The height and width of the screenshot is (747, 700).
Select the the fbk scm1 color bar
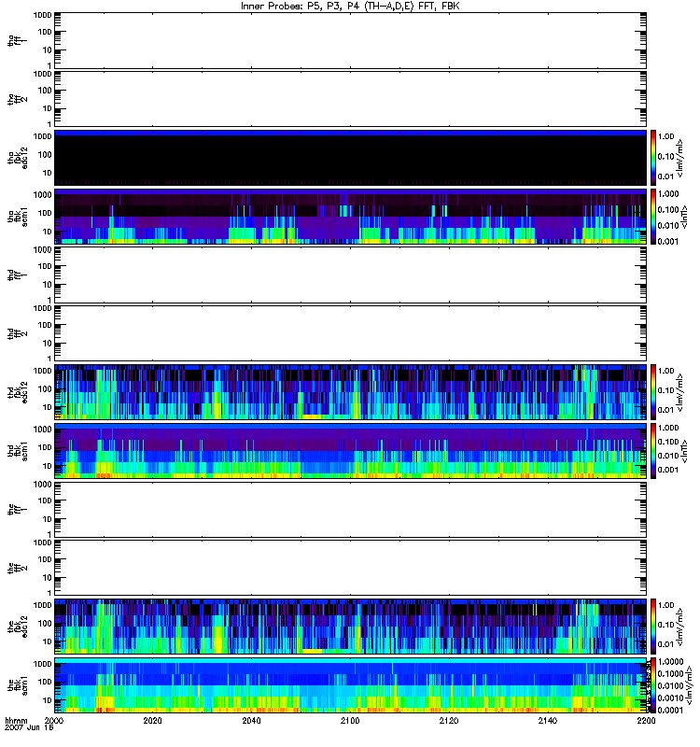[x=653, y=685]
